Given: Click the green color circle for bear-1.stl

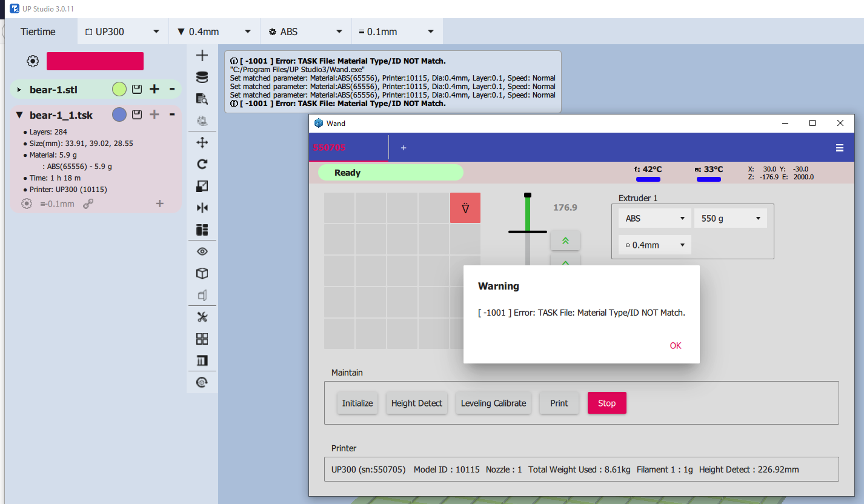Looking at the screenshot, I should [119, 90].
